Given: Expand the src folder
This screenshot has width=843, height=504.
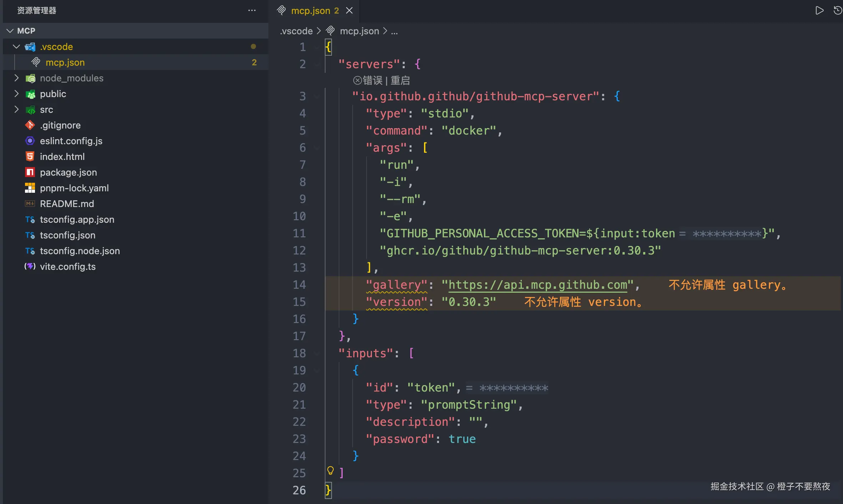Looking at the screenshot, I should click(x=16, y=110).
